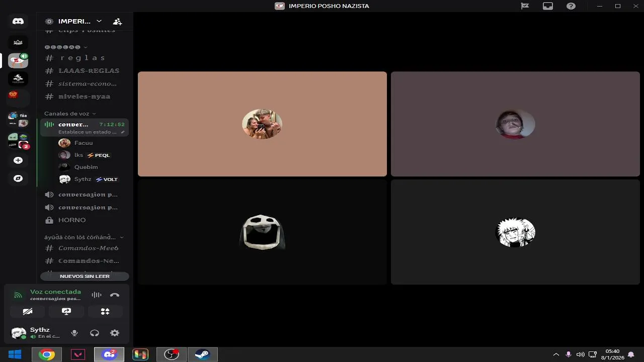
Task: Open voice connection signal icon
Action: point(18,295)
